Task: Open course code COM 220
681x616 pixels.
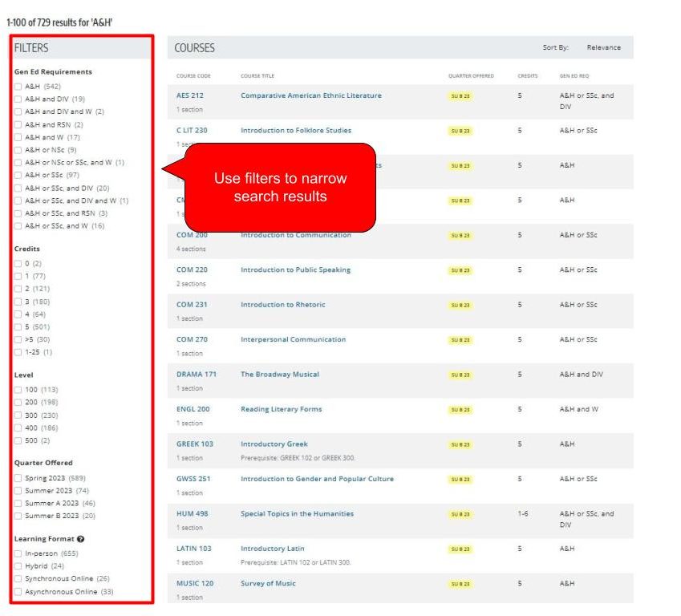Action: [x=192, y=269]
